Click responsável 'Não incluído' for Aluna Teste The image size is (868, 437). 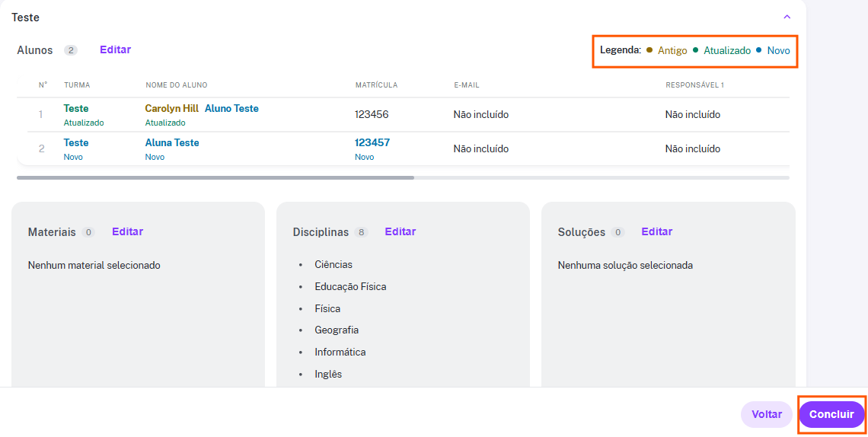(x=693, y=148)
